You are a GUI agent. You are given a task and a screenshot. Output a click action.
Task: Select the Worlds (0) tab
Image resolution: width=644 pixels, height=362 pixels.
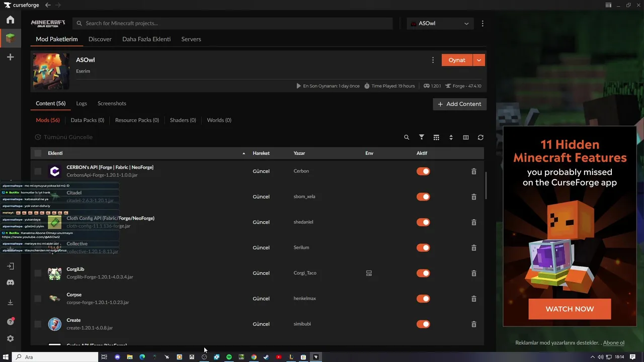point(219,120)
